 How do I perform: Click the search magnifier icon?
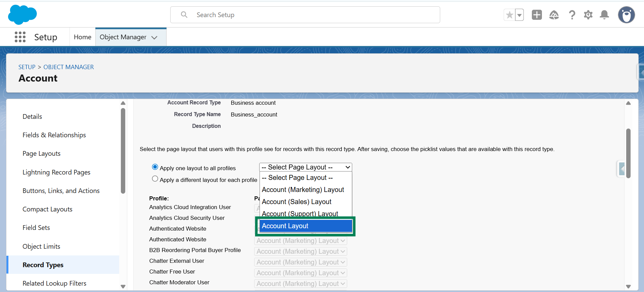click(184, 15)
